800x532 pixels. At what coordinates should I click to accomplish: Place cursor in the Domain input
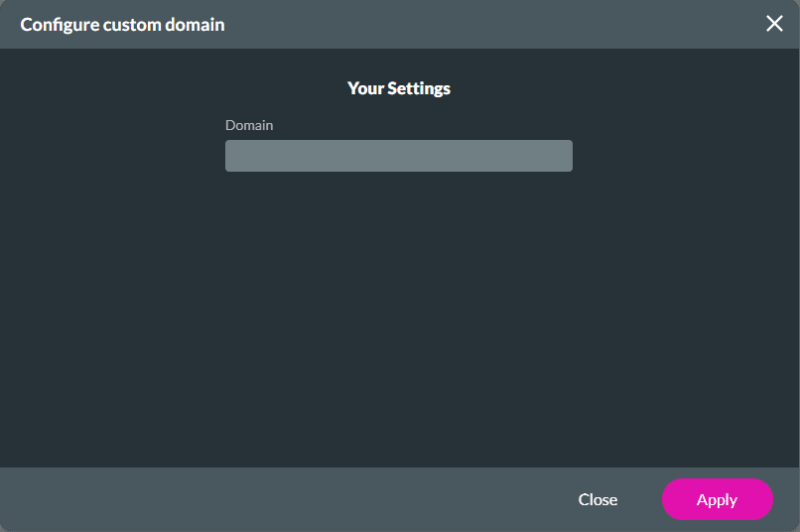pos(398,156)
